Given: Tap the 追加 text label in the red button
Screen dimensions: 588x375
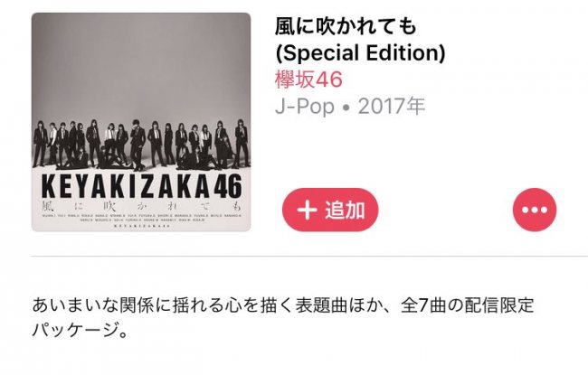Looking at the screenshot, I should [x=345, y=210].
